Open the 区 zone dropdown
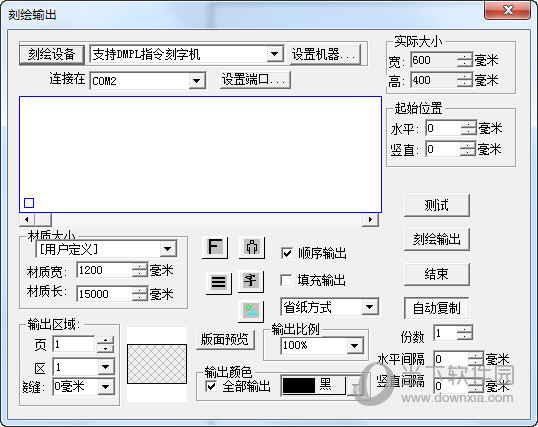 [x=106, y=367]
